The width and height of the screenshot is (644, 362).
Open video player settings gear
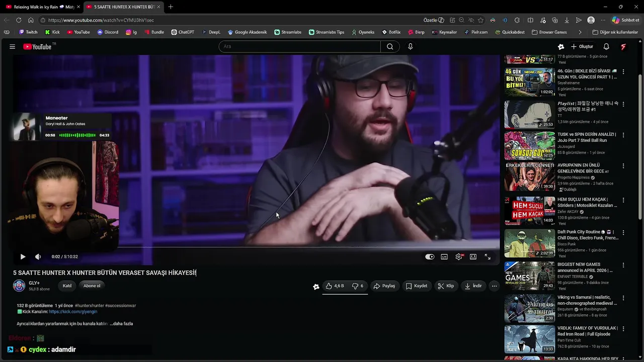pos(459,256)
